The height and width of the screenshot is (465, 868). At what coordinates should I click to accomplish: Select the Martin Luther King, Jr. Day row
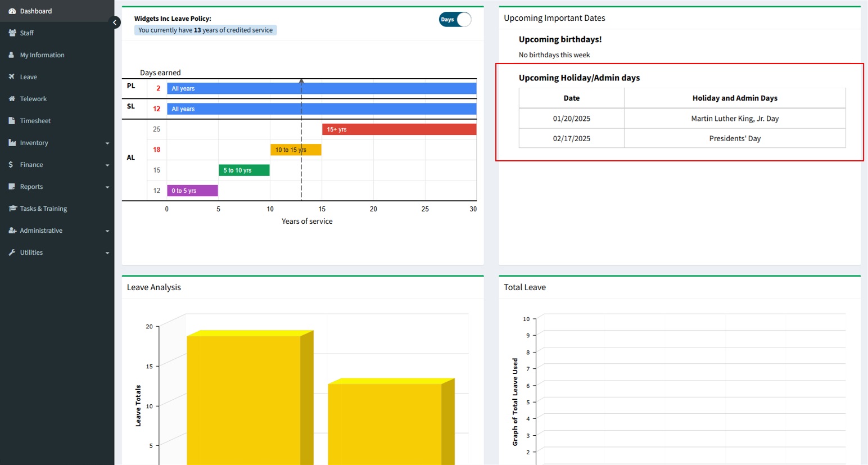[x=681, y=119]
